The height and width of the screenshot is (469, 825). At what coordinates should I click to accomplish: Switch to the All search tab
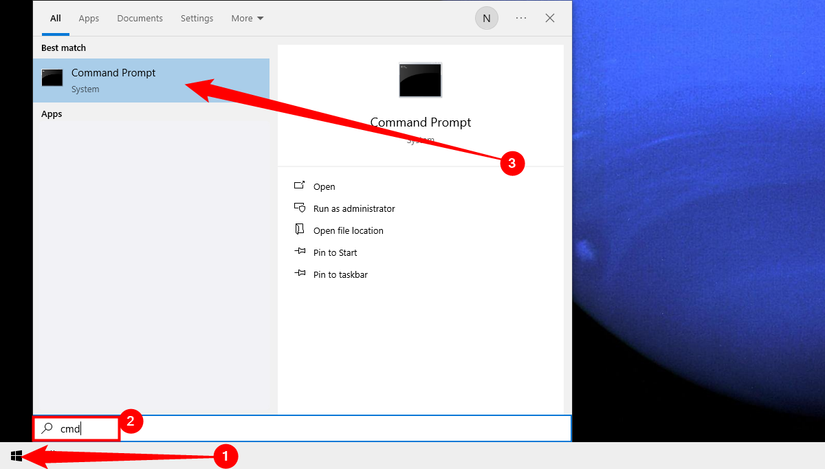pos(56,18)
